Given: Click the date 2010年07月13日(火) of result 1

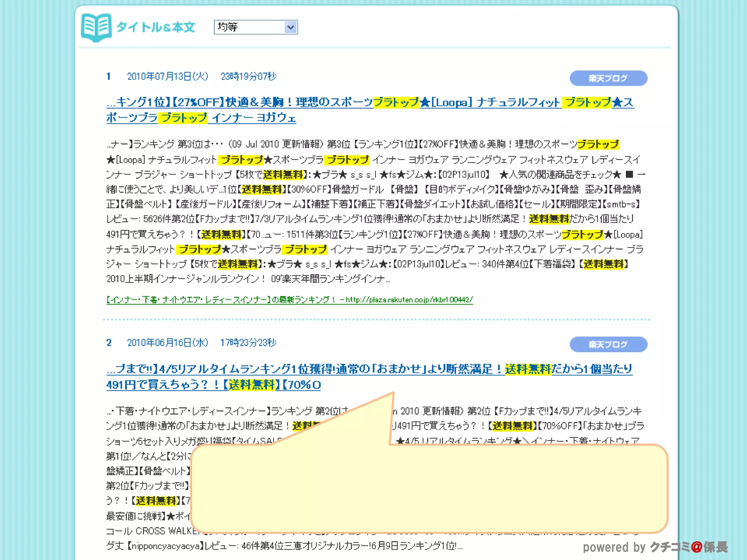Looking at the screenshot, I should (167, 76).
